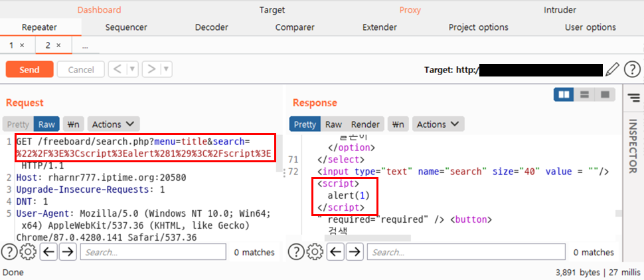Click the Host header line in request
This screenshot has width=644, height=280.
click(x=101, y=178)
